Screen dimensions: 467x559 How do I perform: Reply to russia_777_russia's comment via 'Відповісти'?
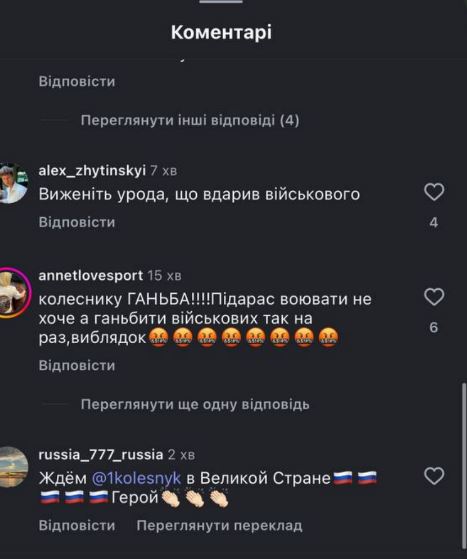coord(77,525)
